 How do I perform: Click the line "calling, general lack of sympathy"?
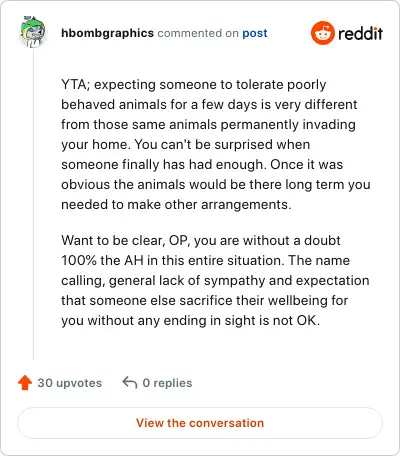pyautogui.click(x=163, y=281)
